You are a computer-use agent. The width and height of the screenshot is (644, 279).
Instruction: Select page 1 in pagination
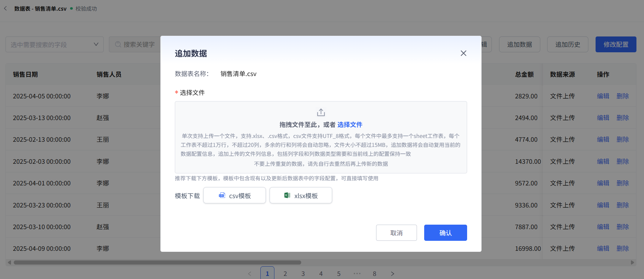[267, 273]
